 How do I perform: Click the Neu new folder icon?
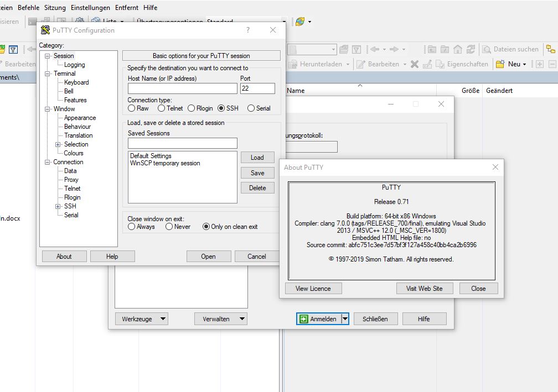click(x=500, y=64)
